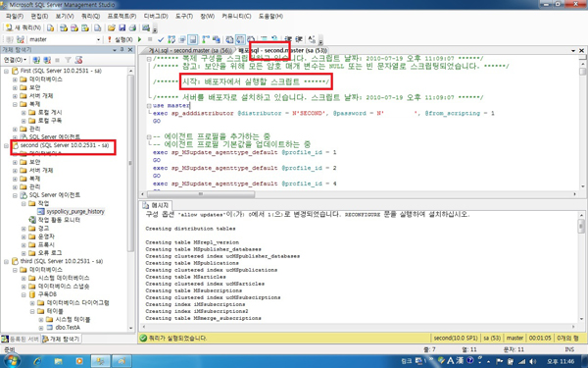The height and width of the screenshot is (368, 588).
Task: Collapse the second server node
Action: pyautogui.click(x=7, y=145)
